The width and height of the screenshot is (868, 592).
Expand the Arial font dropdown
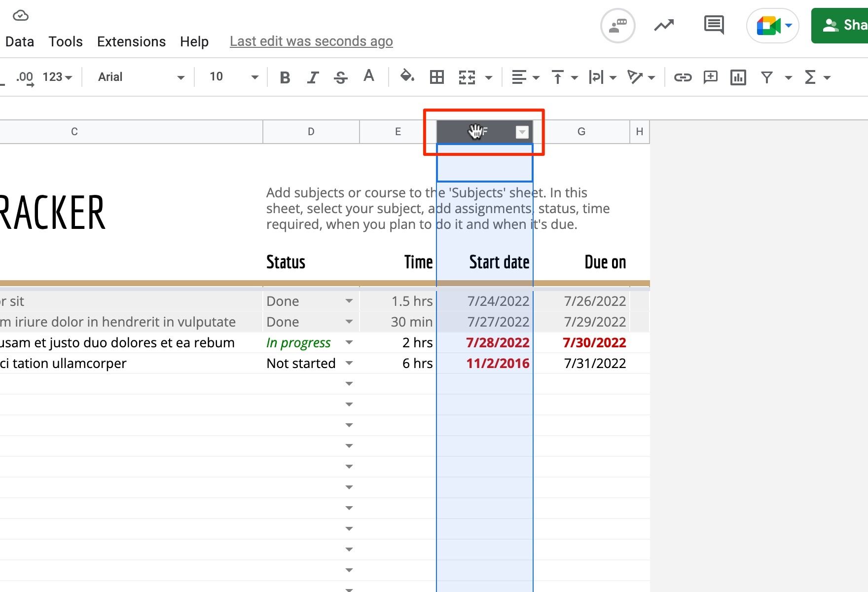(141, 77)
